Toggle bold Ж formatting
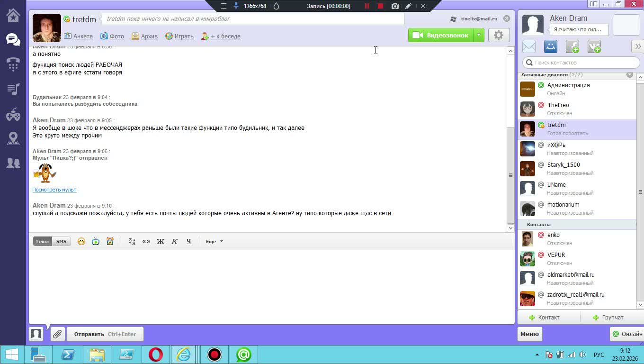This screenshot has width=644, height=364. coord(160,242)
